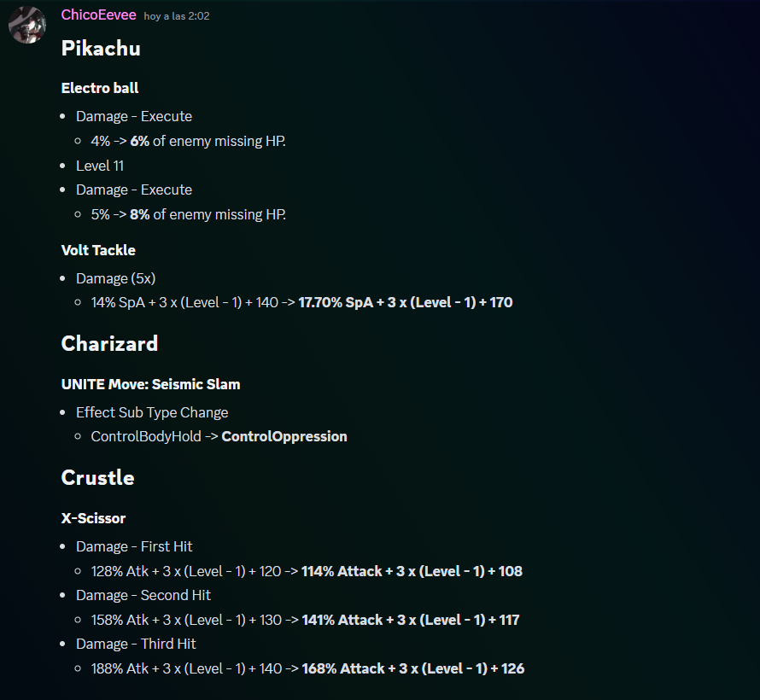Click the 'Damage (5x)' bullet
The image size is (760, 700).
[x=116, y=278]
